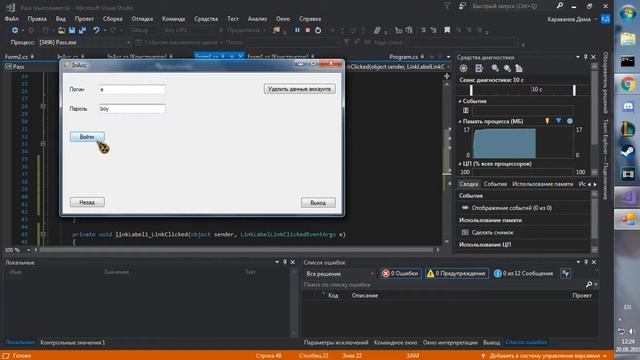Click the diagnostics output export icon

(479, 69)
